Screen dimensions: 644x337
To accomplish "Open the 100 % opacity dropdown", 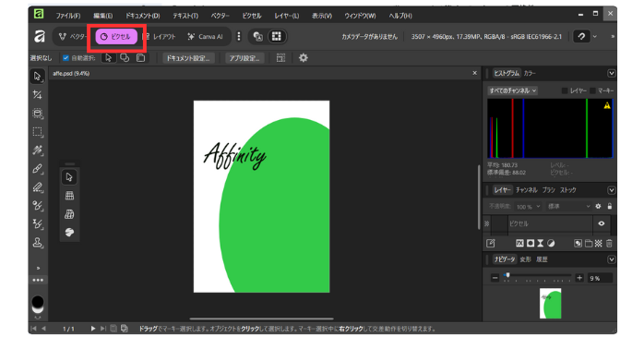I will point(528,206).
